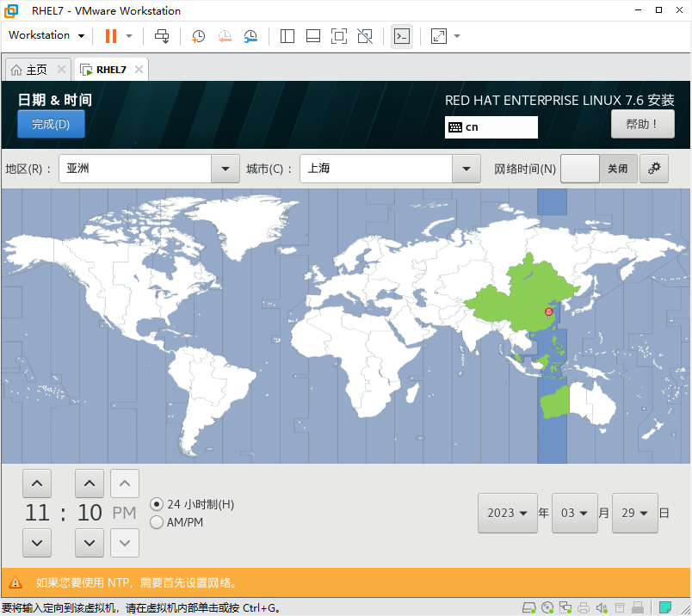Select the 24 小时制 radio option
The height and width of the screenshot is (616, 692).
[x=157, y=504]
